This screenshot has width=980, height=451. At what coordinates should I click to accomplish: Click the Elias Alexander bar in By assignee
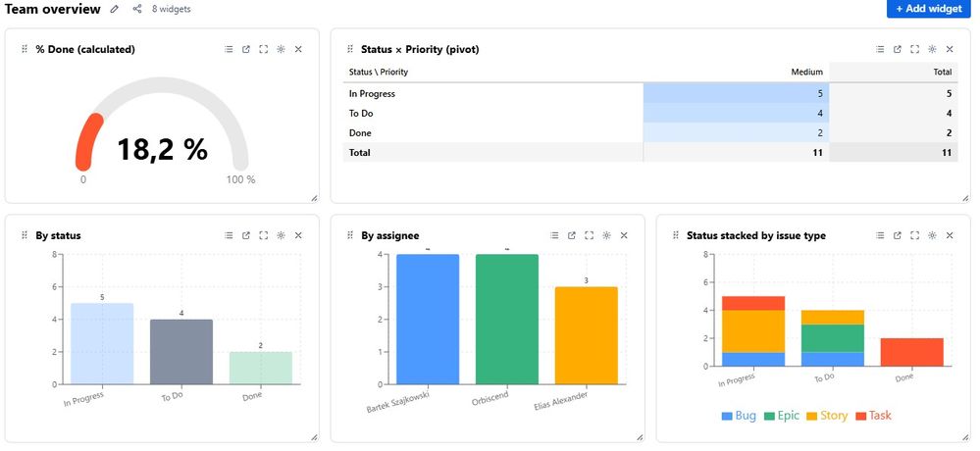(x=587, y=335)
